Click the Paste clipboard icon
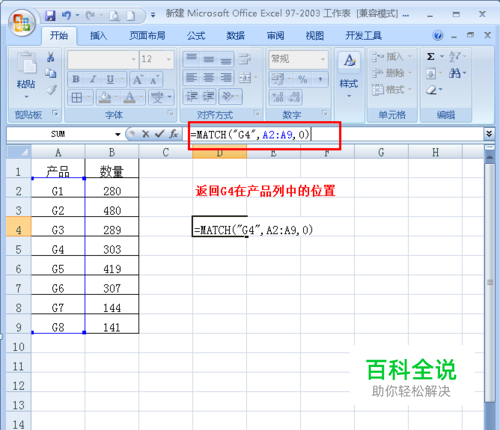Image resolution: width=500 pixels, height=430 pixels. tap(26, 63)
